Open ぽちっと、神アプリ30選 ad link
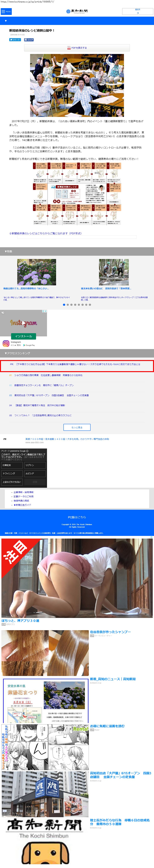This screenshot has height=868, width=154. click(21, 621)
